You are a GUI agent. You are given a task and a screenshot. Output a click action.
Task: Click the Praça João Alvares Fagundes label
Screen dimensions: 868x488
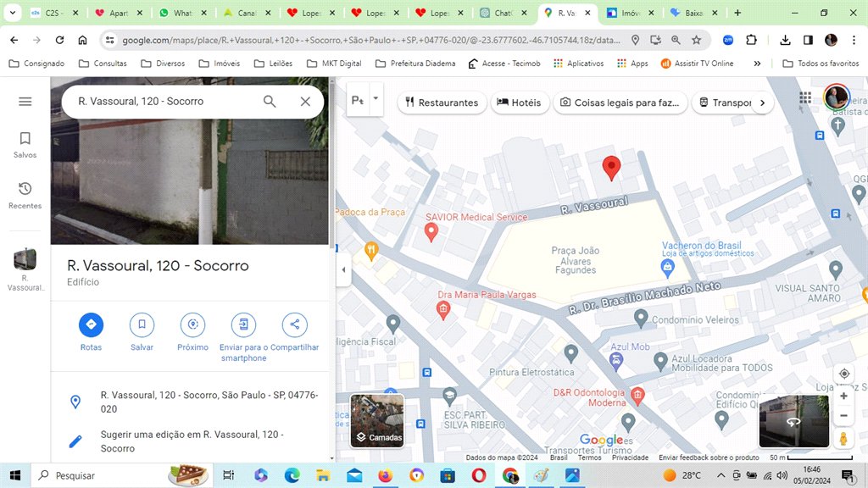click(576, 260)
